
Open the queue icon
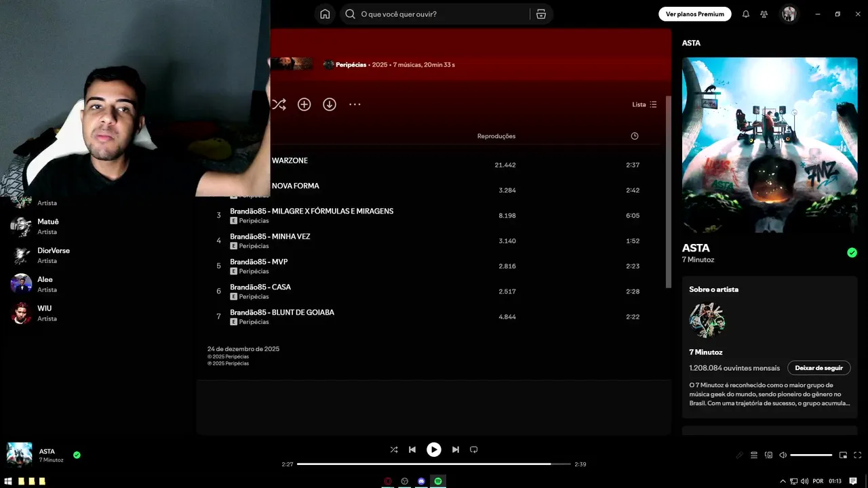point(754,455)
